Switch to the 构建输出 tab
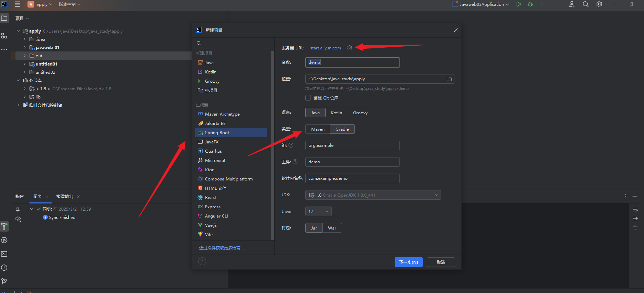The image size is (644, 293). (64, 197)
